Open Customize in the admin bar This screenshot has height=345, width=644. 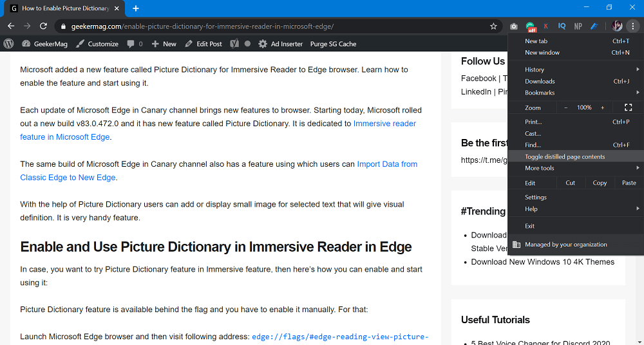(x=97, y=44)
